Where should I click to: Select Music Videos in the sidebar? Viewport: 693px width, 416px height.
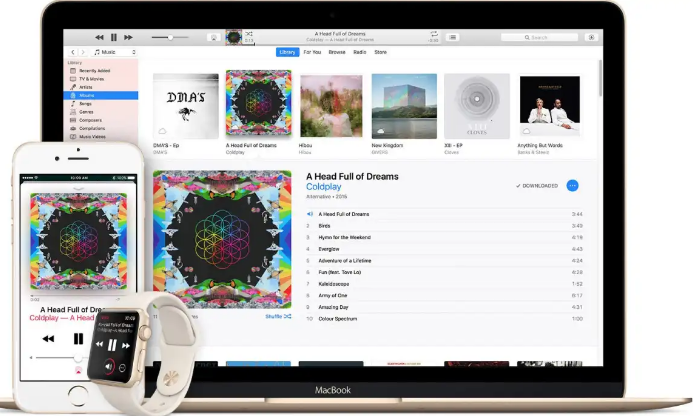pos(101,137)
